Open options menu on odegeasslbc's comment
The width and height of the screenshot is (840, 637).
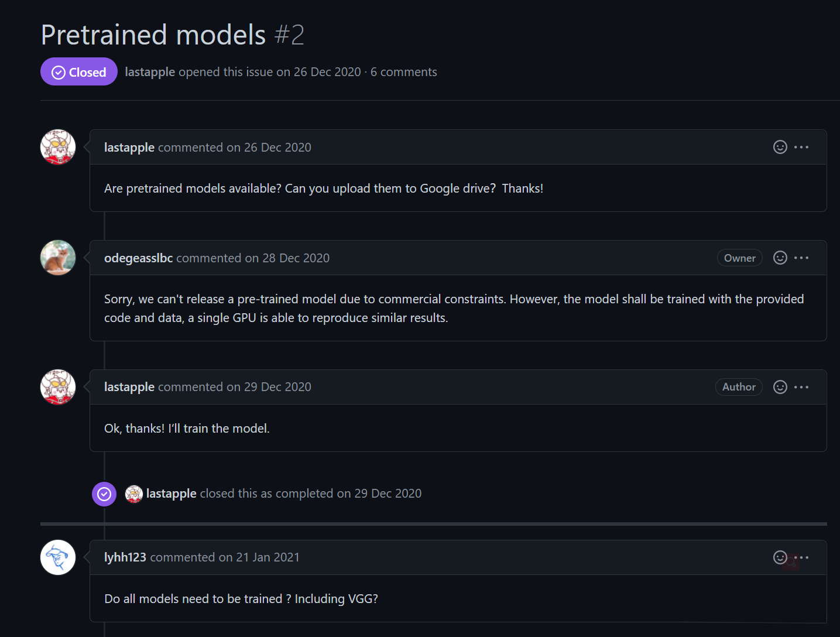click(801, 258)
